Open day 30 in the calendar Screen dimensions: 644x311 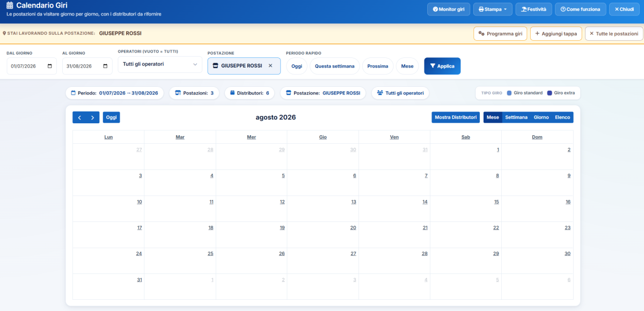click(x=567, y=254)
